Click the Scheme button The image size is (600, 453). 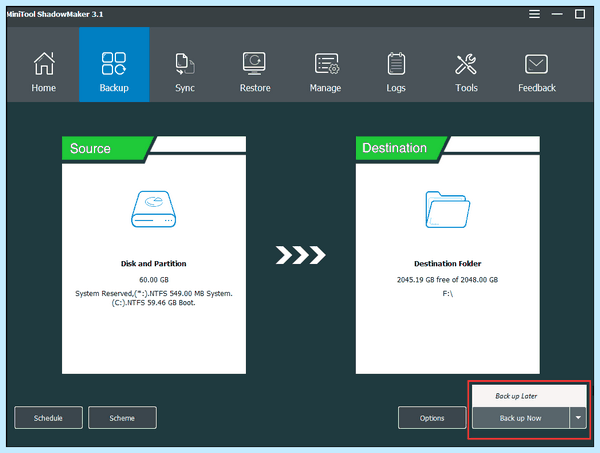[122, 418]
